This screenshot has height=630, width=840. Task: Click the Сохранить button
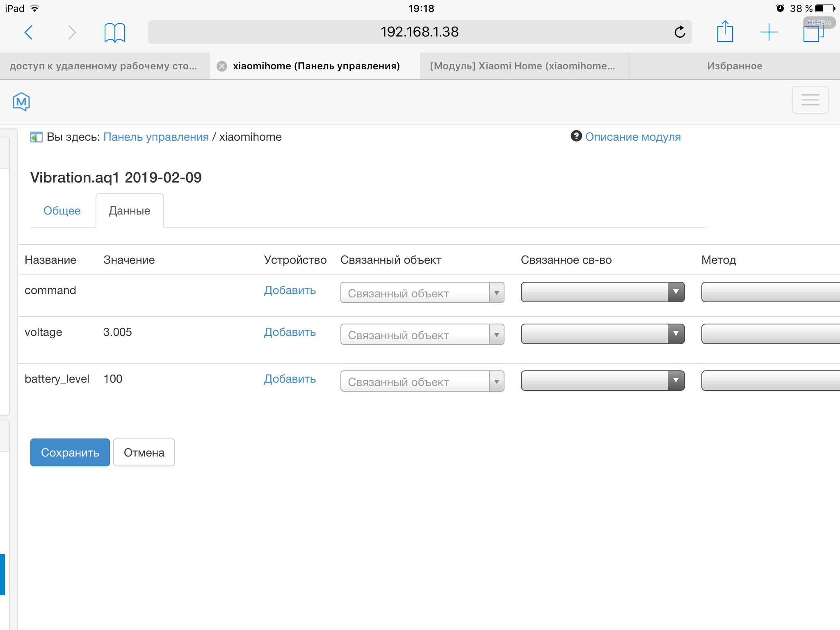tap(70, 452)
